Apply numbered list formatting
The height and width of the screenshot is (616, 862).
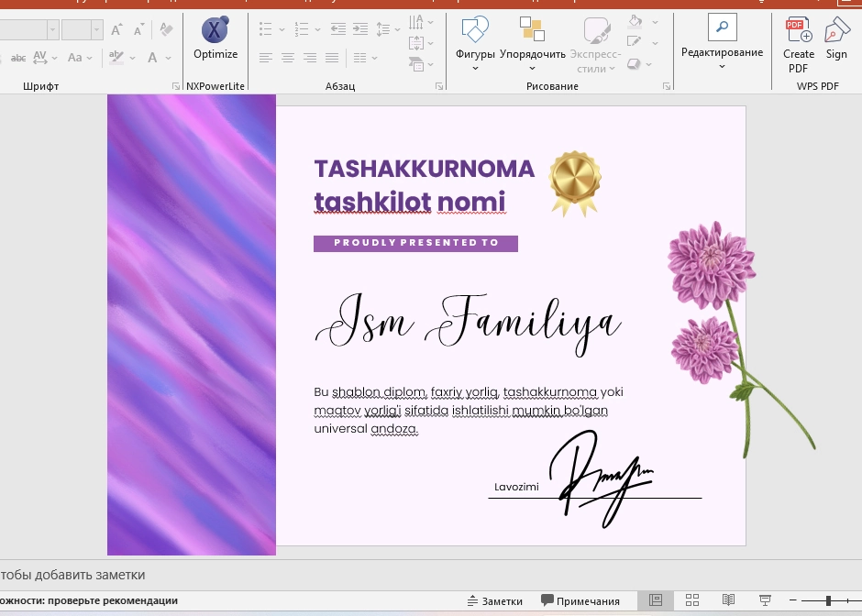click(302, 29)
